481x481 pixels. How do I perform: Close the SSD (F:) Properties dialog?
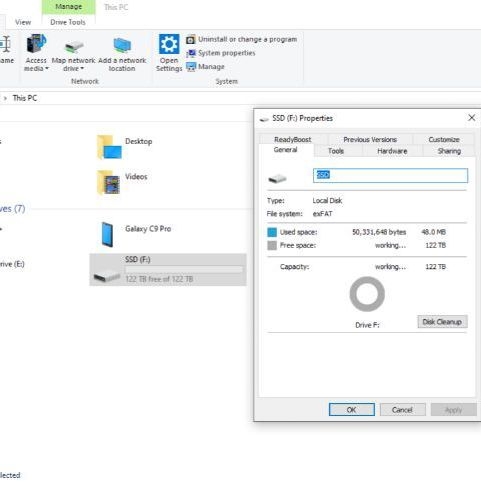471,118
